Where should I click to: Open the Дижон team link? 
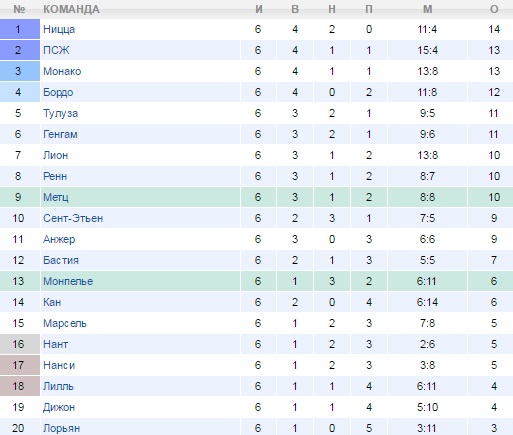(x=59, y=407)
